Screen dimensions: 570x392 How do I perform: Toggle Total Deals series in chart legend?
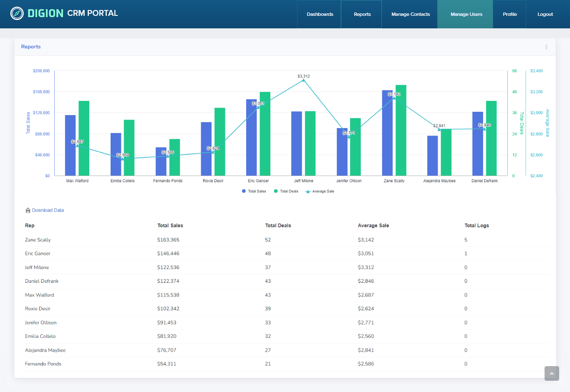click(286, 191)
